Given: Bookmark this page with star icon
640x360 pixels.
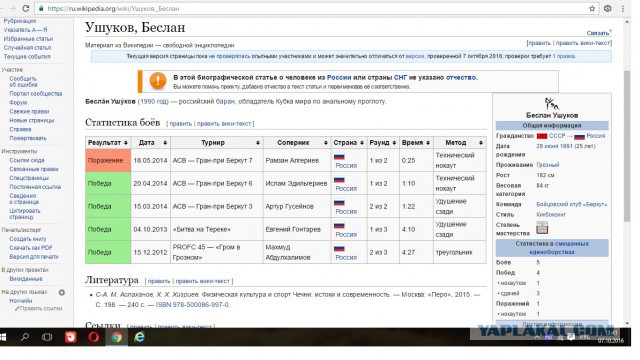Looking at the screenshot, I should [x=592, y=9].
